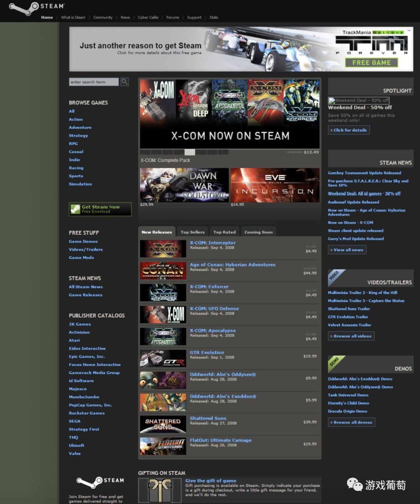The image size is (420, 504).
Task: Open the Age of Conan: Hyborian Adventures link
Action: (x=232, y=264)
